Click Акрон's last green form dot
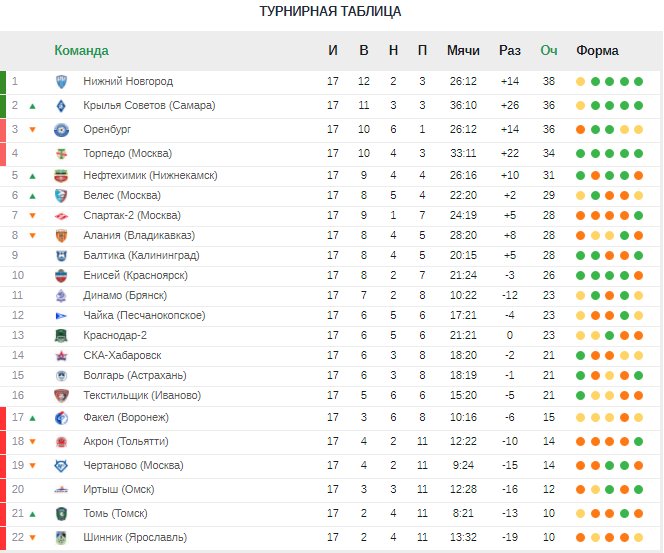Viewport: 664px width, 553px height. tap(639, 442)
